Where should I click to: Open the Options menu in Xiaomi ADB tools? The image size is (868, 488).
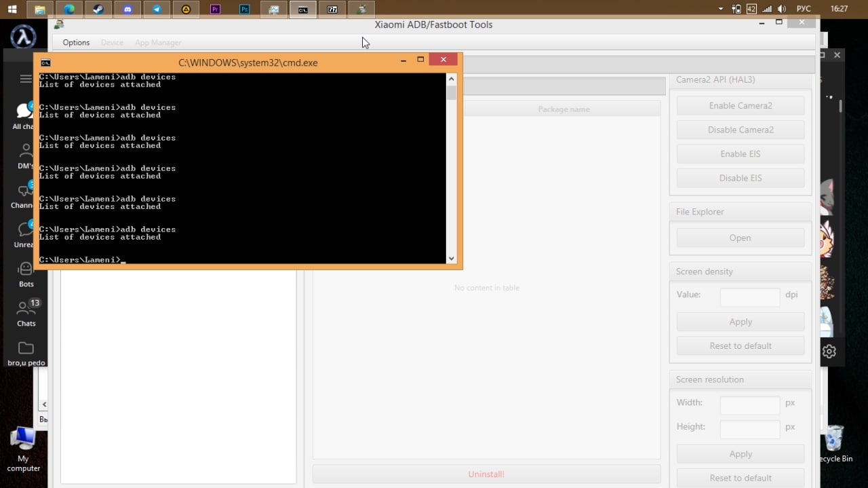[x=76, y=42]
